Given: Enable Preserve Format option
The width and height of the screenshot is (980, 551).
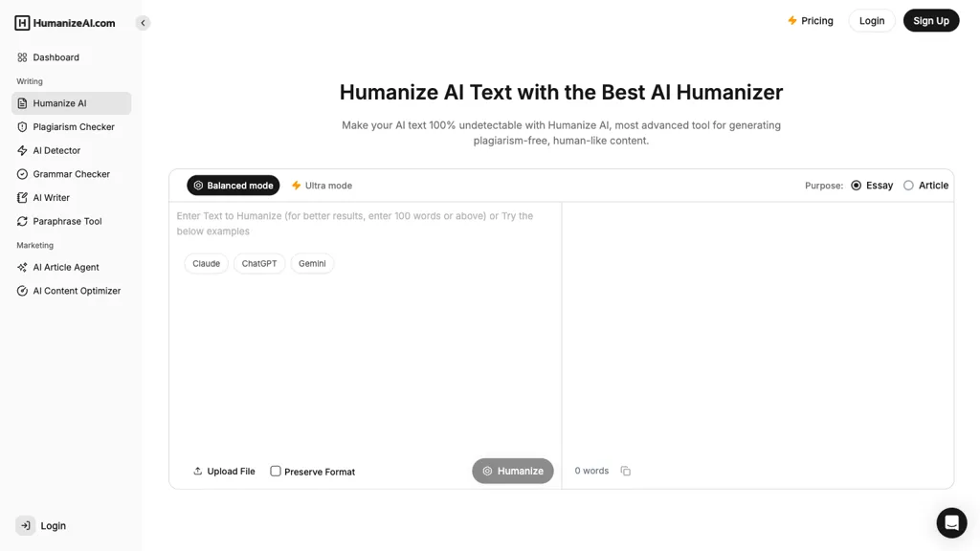Looking at the screenshot, I should pos(276,471).
